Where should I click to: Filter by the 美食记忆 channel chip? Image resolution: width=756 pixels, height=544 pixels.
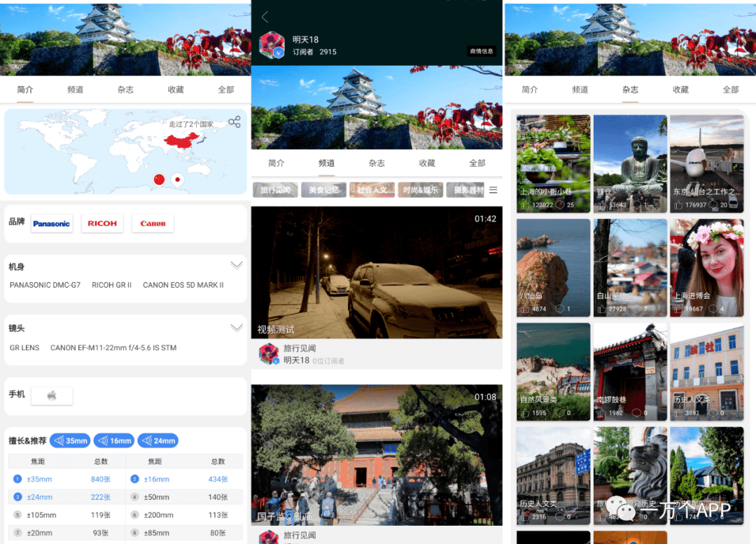323,190
